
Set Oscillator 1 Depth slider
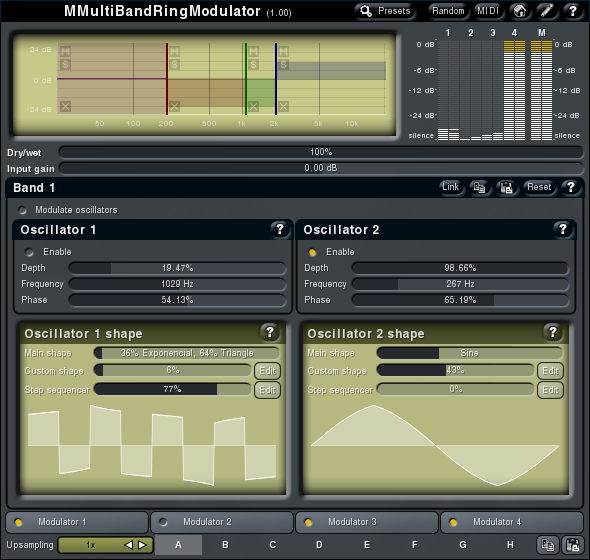177,268
